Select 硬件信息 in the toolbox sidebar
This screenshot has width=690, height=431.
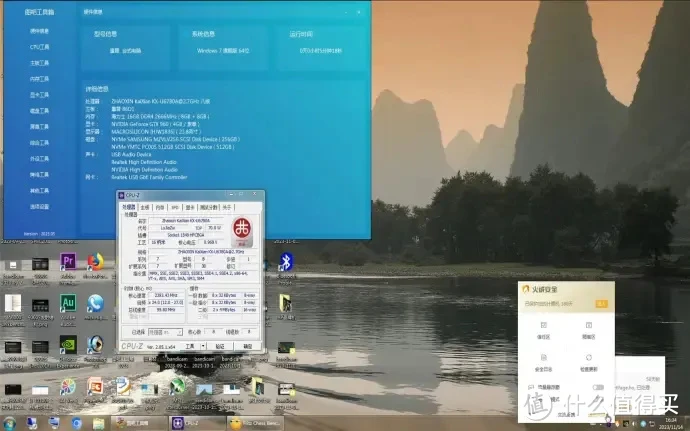(39, 31)
